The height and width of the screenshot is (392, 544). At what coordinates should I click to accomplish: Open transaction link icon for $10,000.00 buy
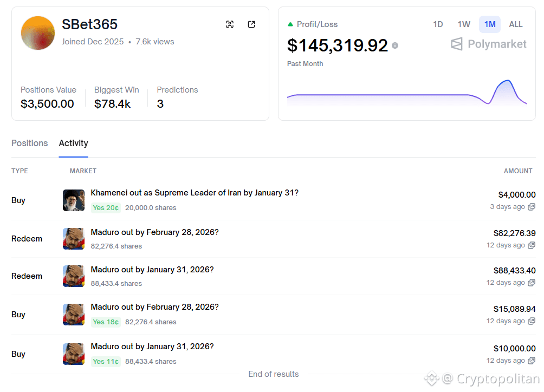(532, 361)
